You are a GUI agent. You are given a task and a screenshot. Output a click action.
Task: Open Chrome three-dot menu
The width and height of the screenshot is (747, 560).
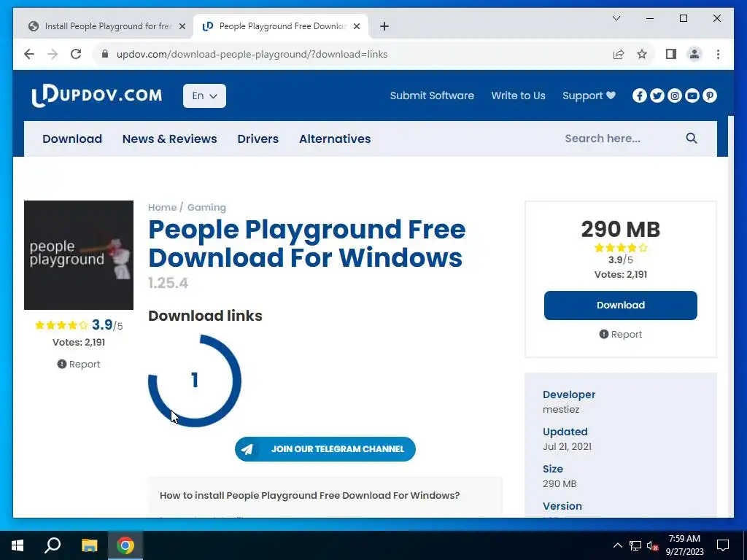click(718, 54)
